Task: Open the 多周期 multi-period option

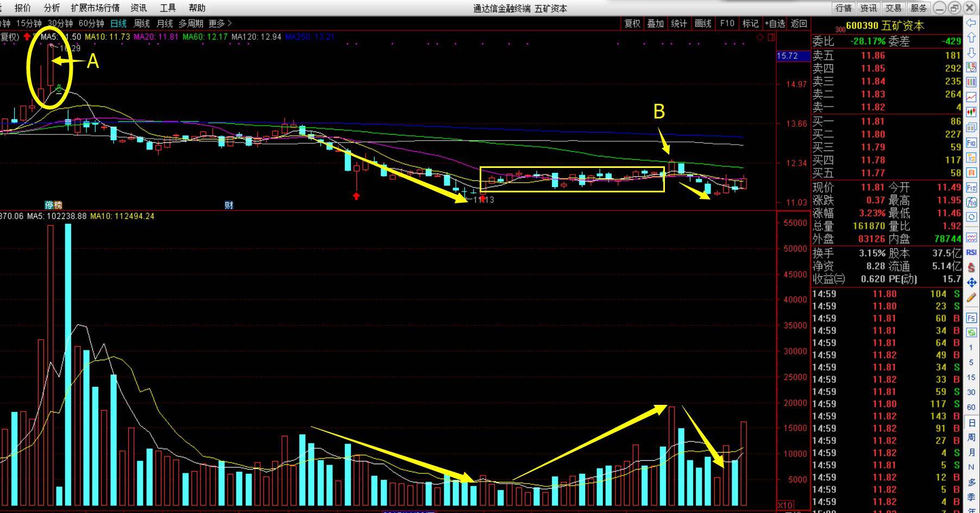Action: pyautogui.click(x=191, y=23)
